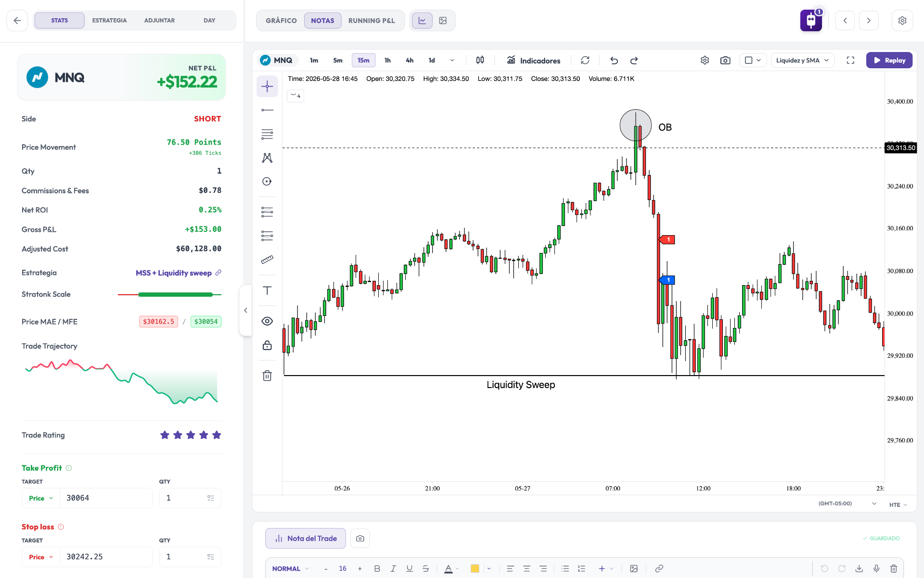
Task: Enter fullscreen chart mode
Action: pyautogui.click(x=850, y=60)
